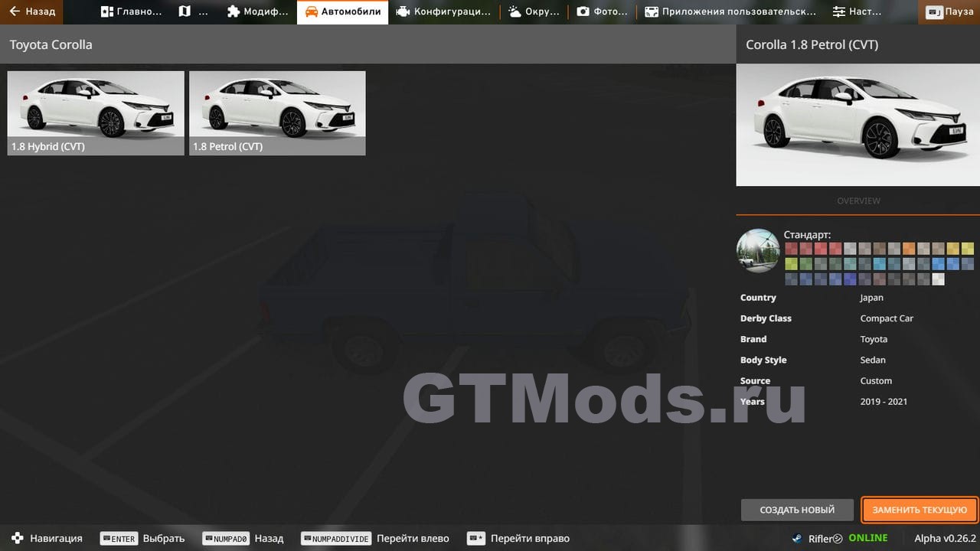The image size is (980, 551).
Task: Switch to the Модификации puzzle tab
Action: 257,11
